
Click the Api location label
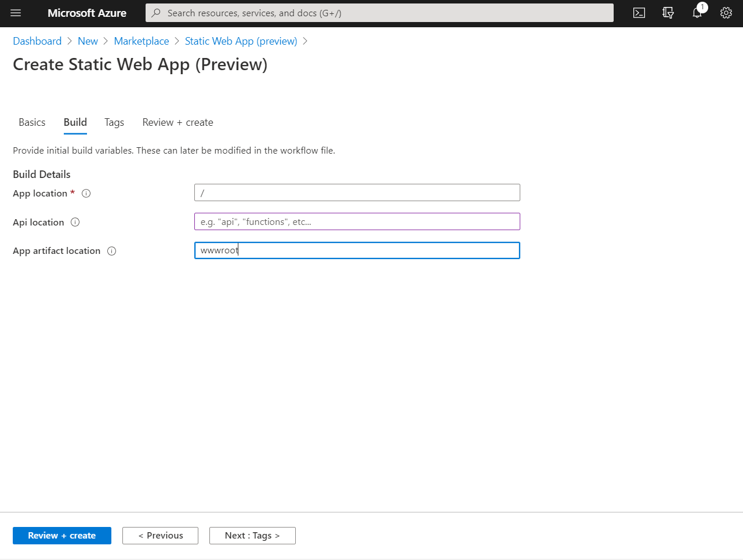click(38, 222)
